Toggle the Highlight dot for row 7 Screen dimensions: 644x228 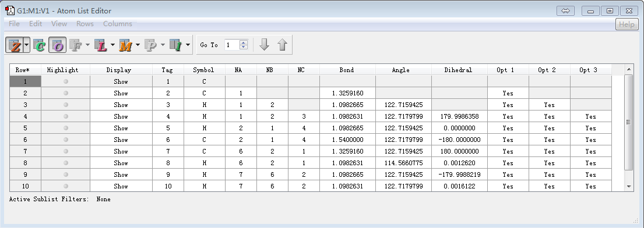(x=66, y=151)
